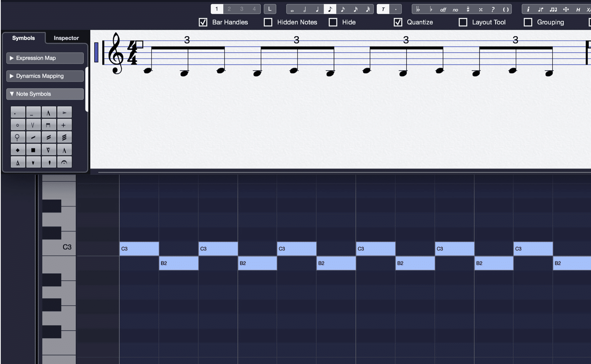Select the last C3 note block
591x364 pixels.
click(533, 249)
